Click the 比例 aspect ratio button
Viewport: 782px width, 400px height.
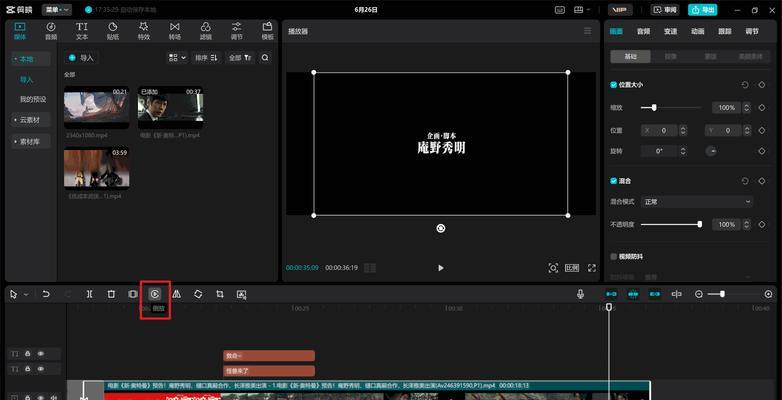point(572,268)
